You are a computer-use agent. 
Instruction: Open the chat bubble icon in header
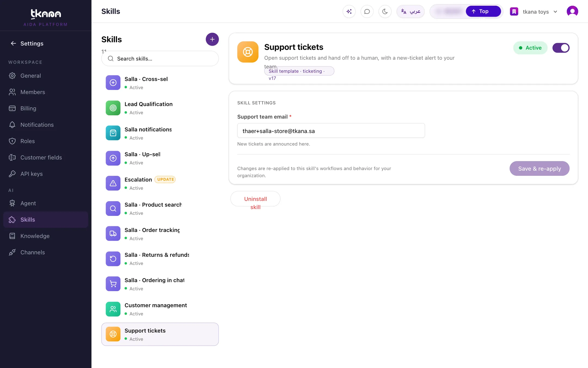[367, 11]
